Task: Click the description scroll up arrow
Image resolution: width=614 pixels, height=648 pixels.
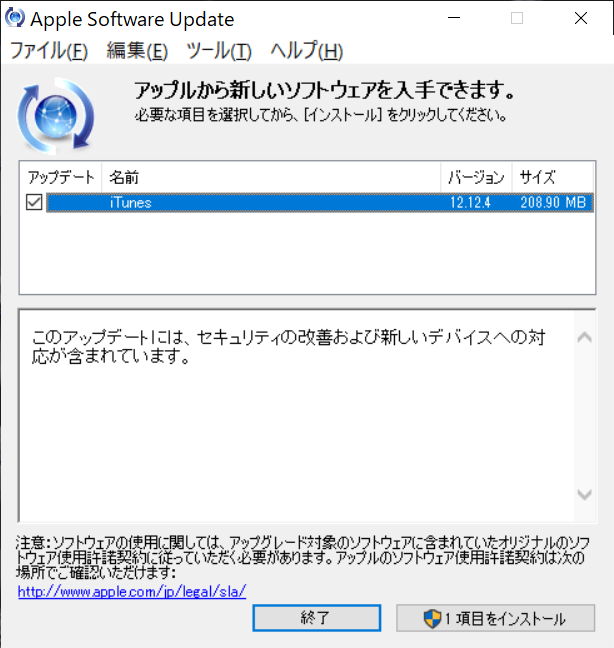Action: click(584, 338)
